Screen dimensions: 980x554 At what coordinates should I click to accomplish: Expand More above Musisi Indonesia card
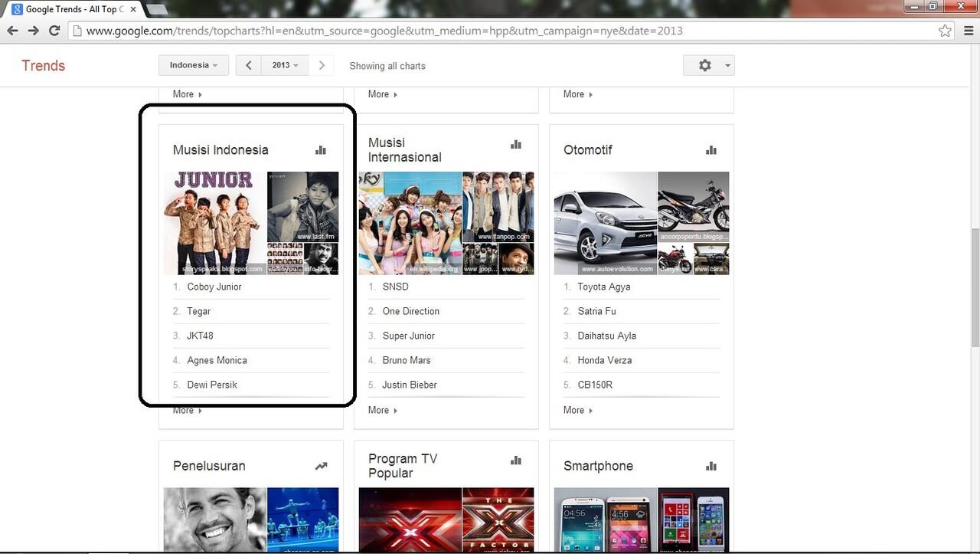pyautogui.click(x=188, y=94)
